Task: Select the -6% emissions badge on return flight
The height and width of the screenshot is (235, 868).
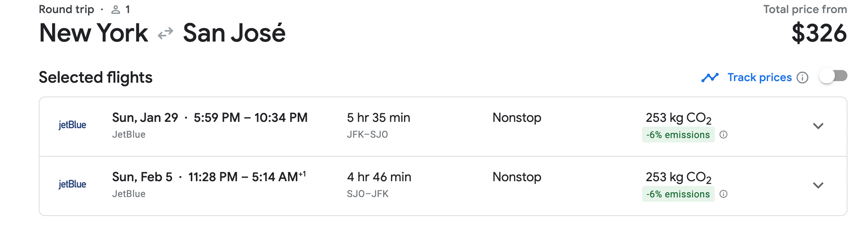Action: tap(678, 194)
